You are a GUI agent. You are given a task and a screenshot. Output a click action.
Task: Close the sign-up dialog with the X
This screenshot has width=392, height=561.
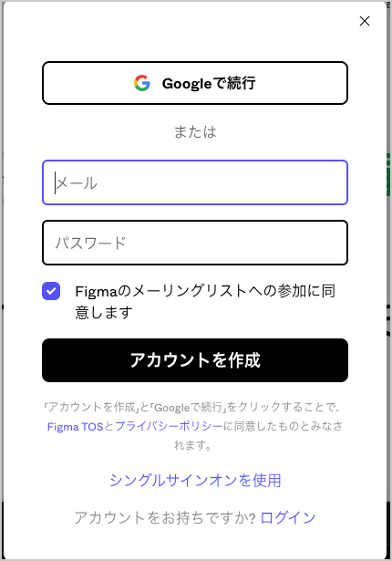(365, 21)
